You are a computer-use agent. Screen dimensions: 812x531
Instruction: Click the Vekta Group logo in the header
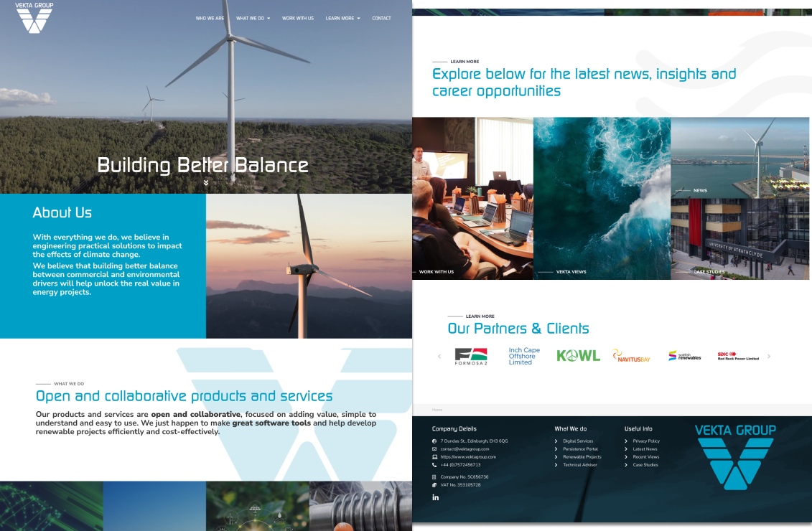[33, 17]
